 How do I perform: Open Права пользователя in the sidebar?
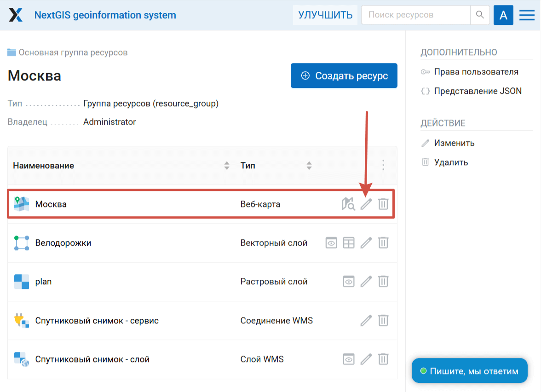(x=476, y=72)
